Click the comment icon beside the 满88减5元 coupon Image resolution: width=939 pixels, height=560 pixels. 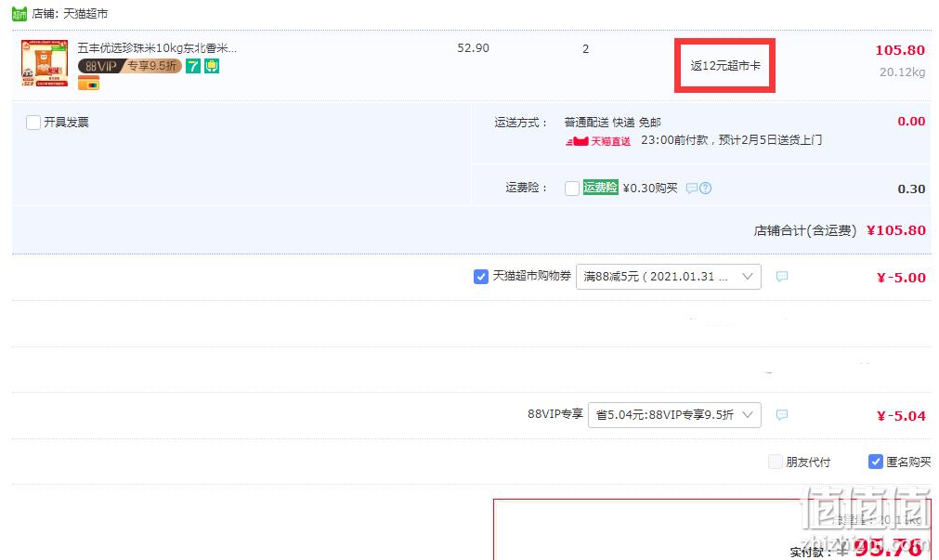(x=781, y=277)
